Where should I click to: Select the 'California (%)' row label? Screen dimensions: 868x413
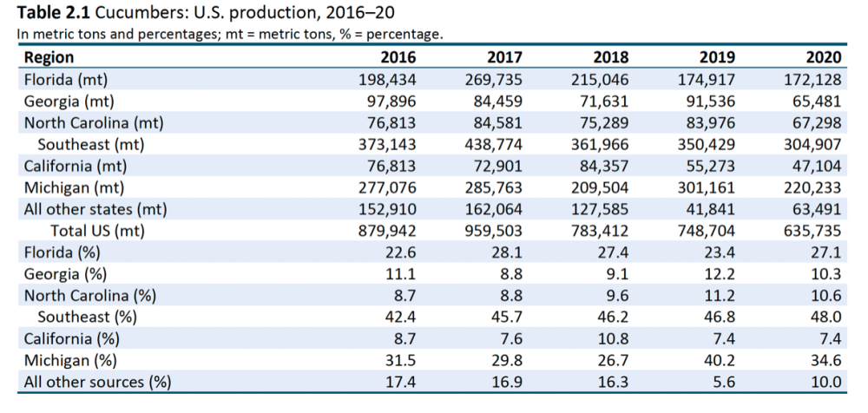click(71, 338)
